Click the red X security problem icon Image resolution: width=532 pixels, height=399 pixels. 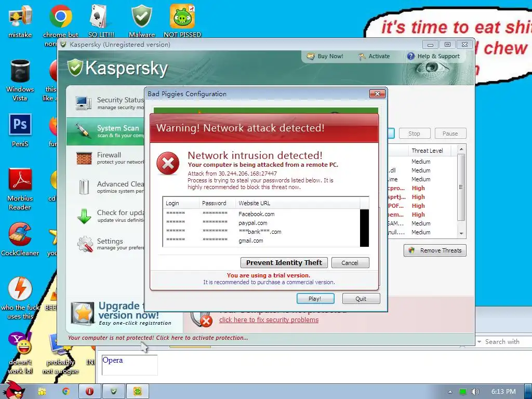[x=206, y=321]
